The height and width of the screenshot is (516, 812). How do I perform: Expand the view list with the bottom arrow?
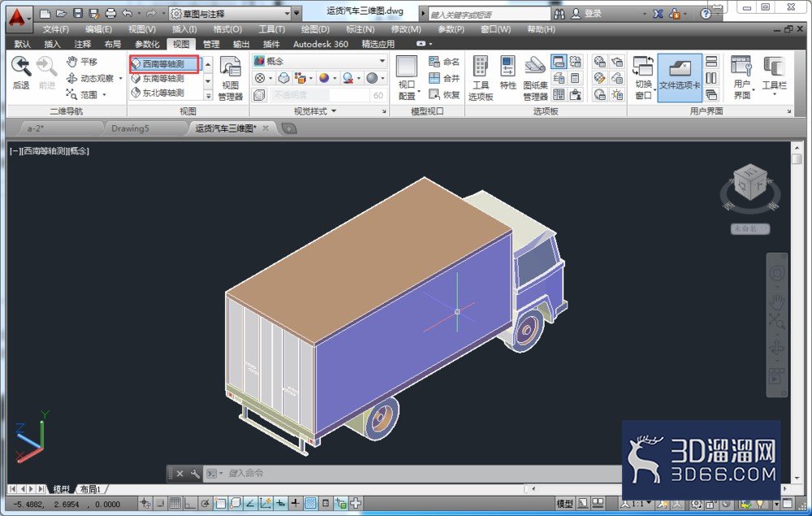208,95
